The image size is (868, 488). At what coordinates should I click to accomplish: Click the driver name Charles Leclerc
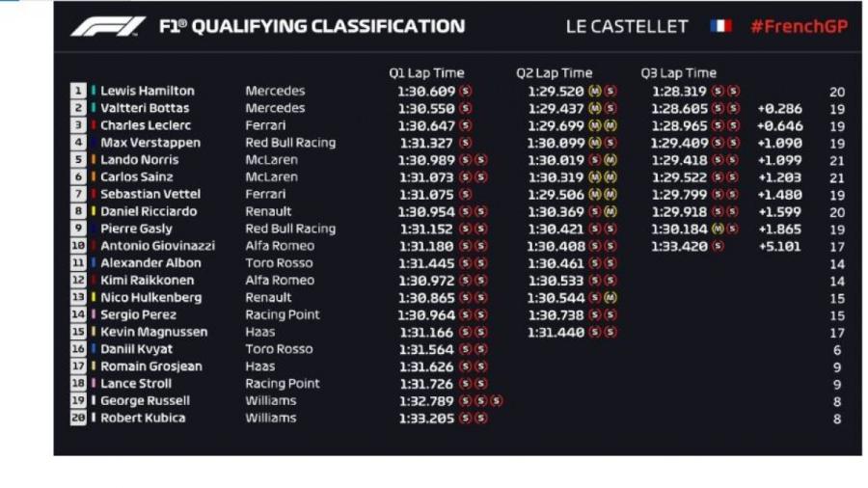(x=146, y=125)
